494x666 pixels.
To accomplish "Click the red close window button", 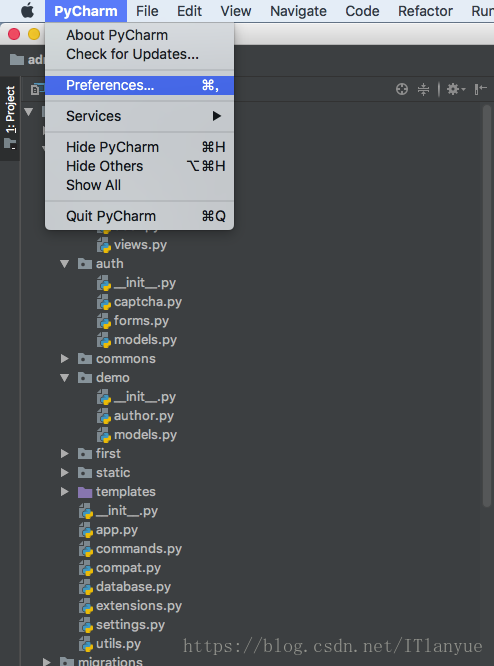I will pyautogui.click(x=14, y=34).
